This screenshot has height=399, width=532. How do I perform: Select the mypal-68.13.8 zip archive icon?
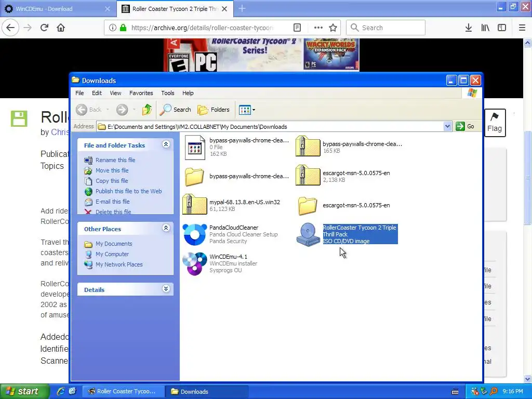195,205
